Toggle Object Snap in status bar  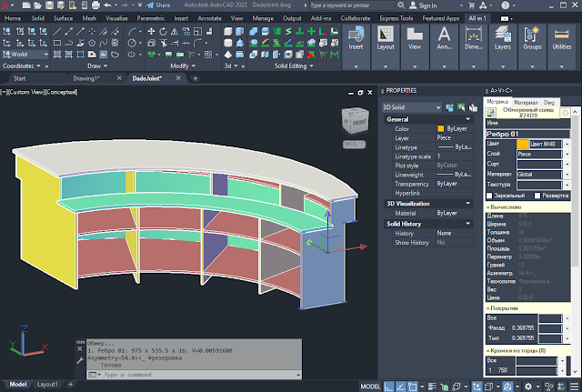[x=412, y=387]
